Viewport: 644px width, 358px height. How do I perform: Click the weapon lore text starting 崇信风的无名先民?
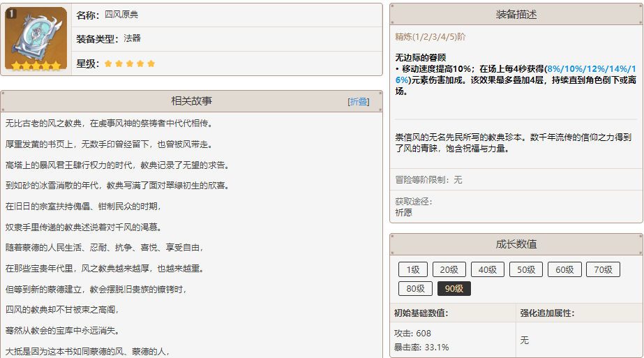coord(513,143)
